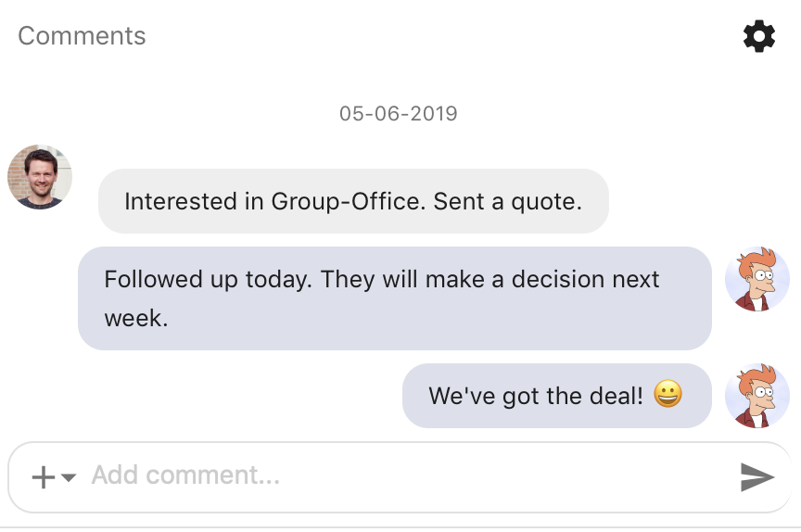
Task: Click the Comments panel title
Action: [x=82, y=36]
